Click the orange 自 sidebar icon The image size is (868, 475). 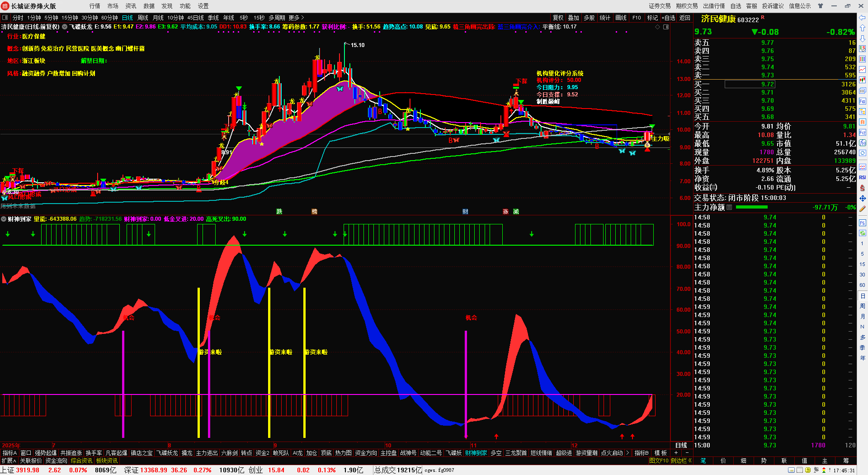pyautogui.click(x=863, y=122)
